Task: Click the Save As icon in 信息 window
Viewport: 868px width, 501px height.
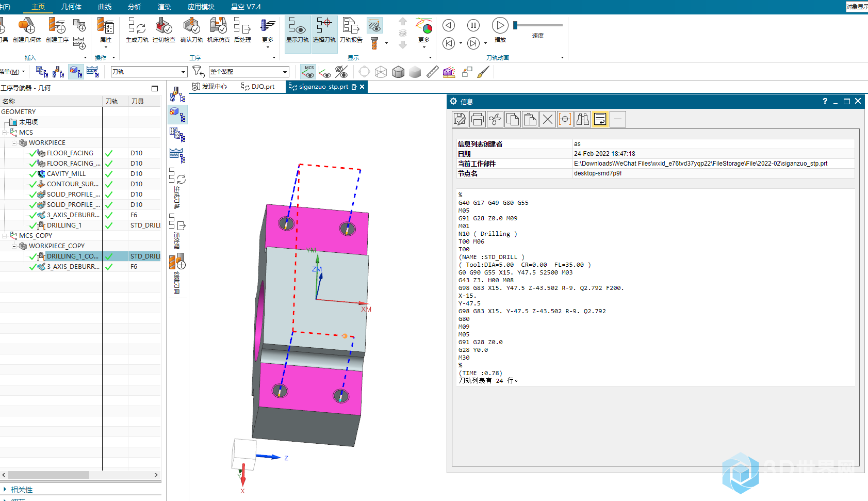Action: [460, 119]
